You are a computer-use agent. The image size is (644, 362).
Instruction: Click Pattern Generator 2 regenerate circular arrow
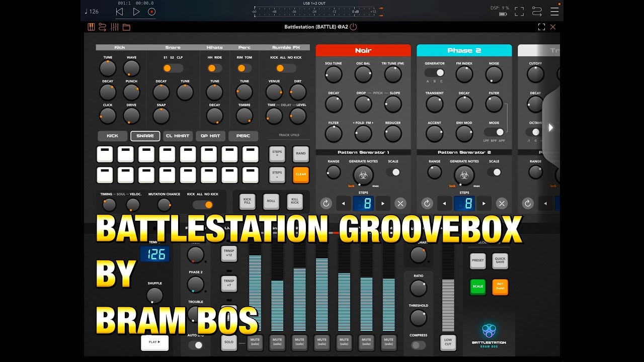(427, 203)
